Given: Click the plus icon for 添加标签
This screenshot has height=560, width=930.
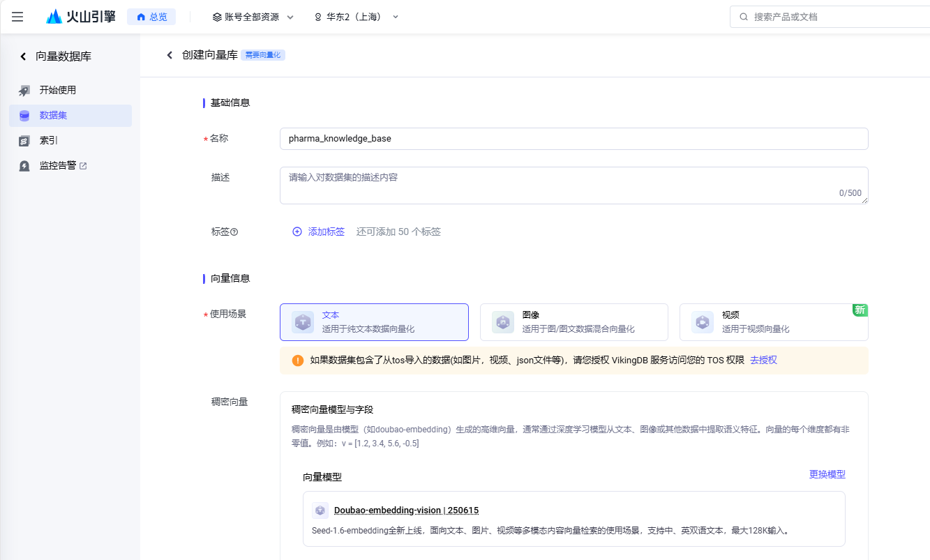Looking at the screenshot, I should pyautogui.click(x=297, y=232).
